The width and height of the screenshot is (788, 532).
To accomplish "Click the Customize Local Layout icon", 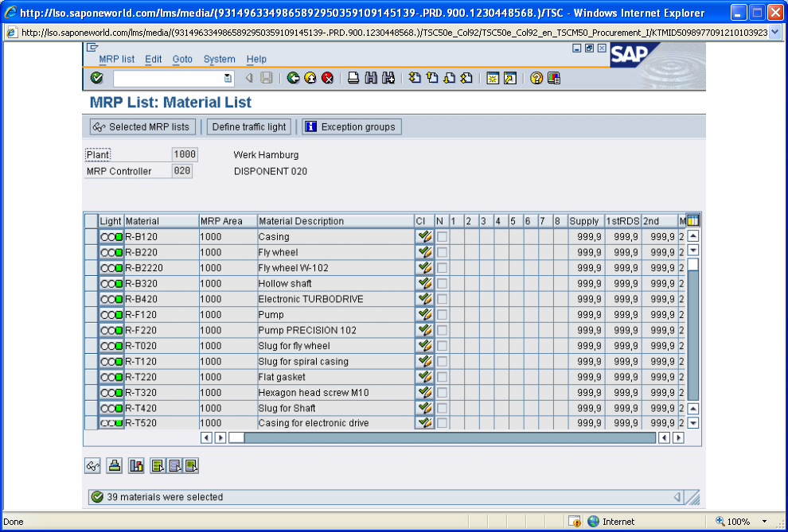I will [x=554, y=78].
